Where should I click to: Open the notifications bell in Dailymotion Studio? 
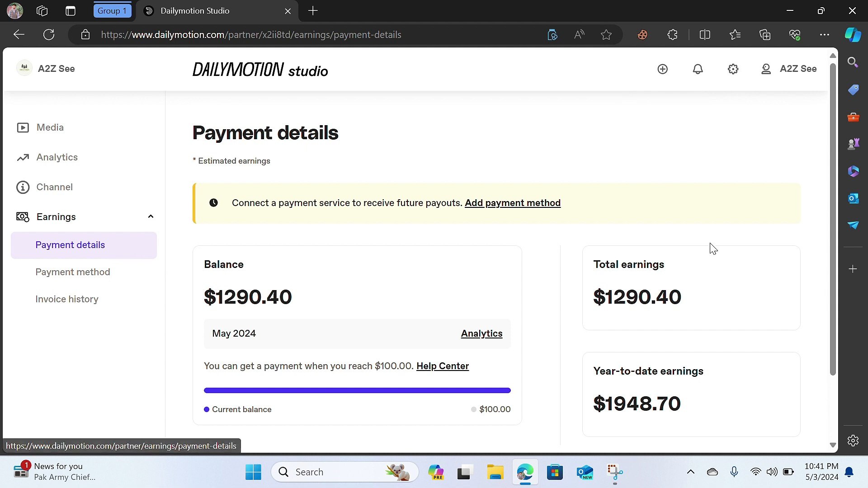(x=698, y=69)
